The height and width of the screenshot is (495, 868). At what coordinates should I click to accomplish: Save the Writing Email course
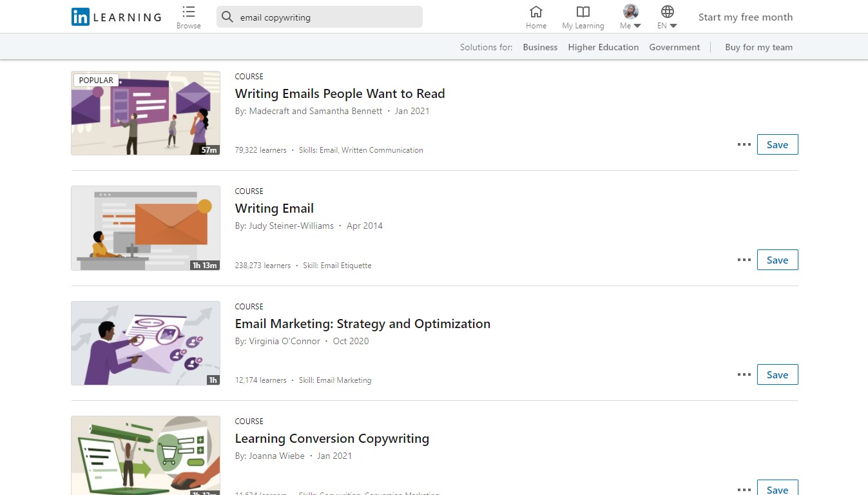777,259
